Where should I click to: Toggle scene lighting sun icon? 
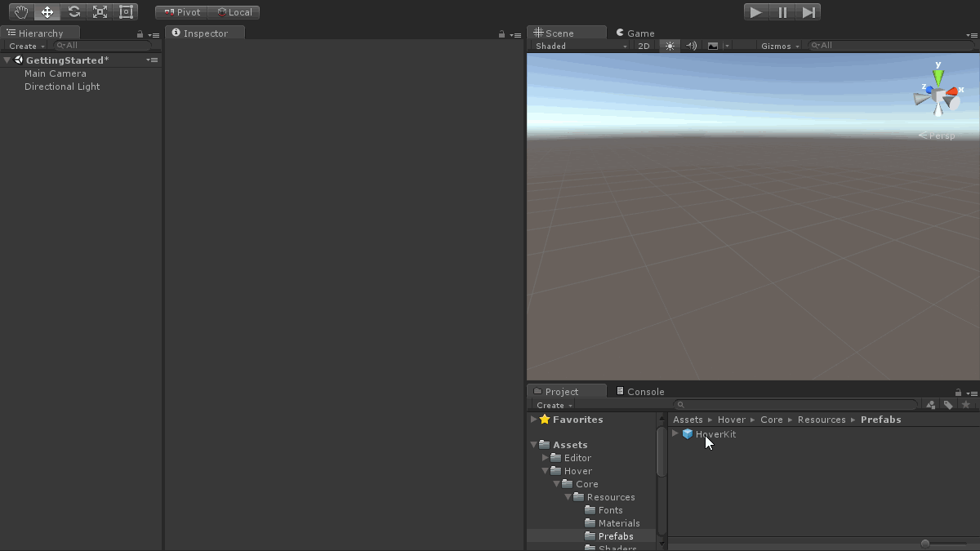click(670, 47)
